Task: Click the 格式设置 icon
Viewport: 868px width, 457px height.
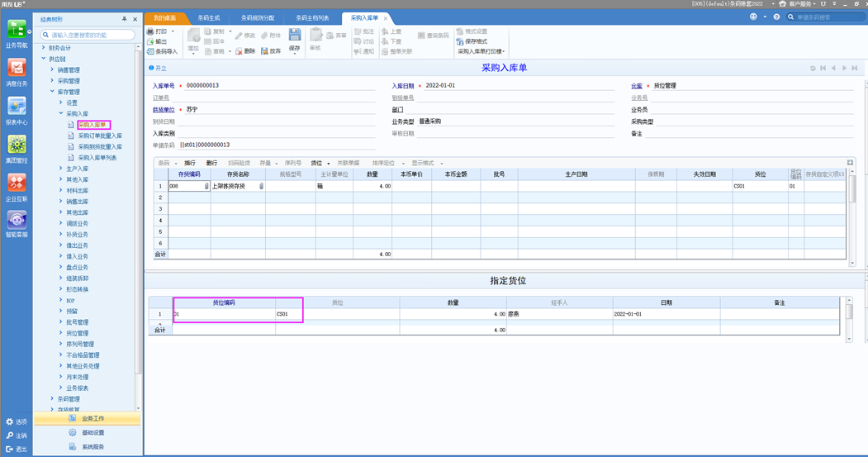Action: click(459, 31)
